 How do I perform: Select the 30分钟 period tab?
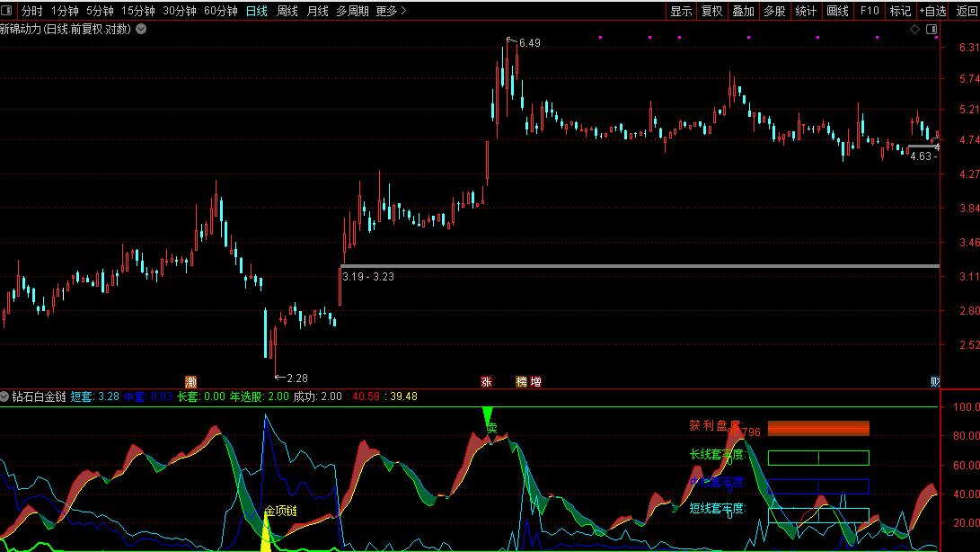(x=180, y=11)
